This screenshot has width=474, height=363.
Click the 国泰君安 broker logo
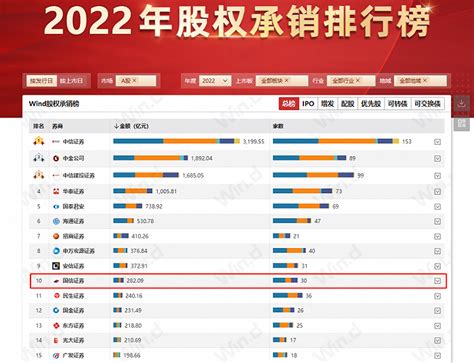56,207
